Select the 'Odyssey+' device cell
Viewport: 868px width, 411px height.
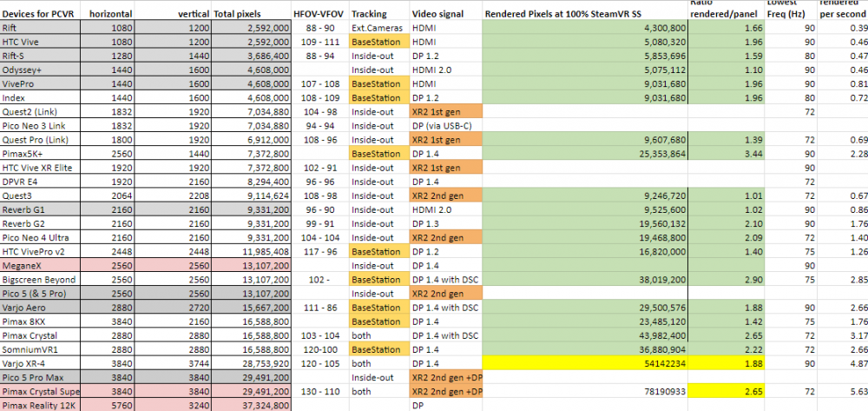click(40, 70)
